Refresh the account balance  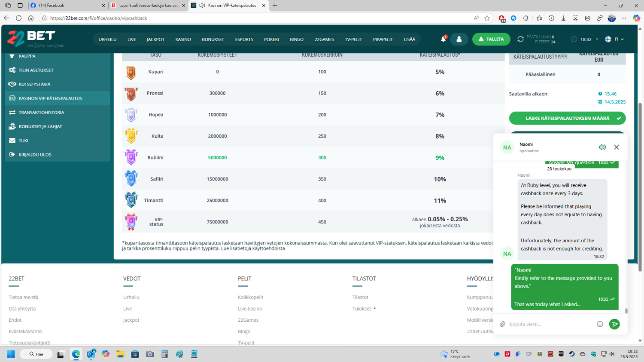pyautogui.click(x=520, y=39)
